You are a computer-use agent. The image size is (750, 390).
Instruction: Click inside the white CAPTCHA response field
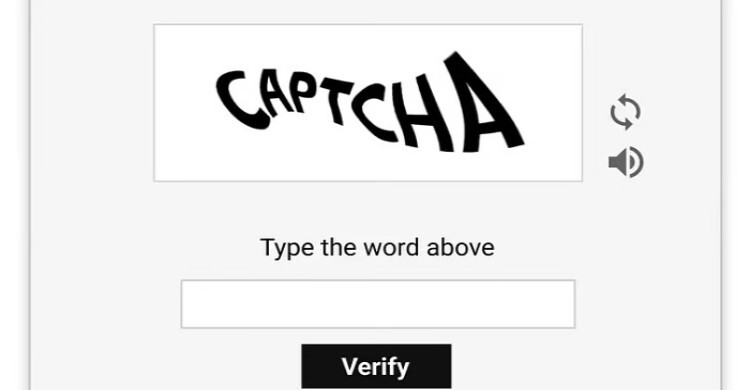tap(378, 304)
